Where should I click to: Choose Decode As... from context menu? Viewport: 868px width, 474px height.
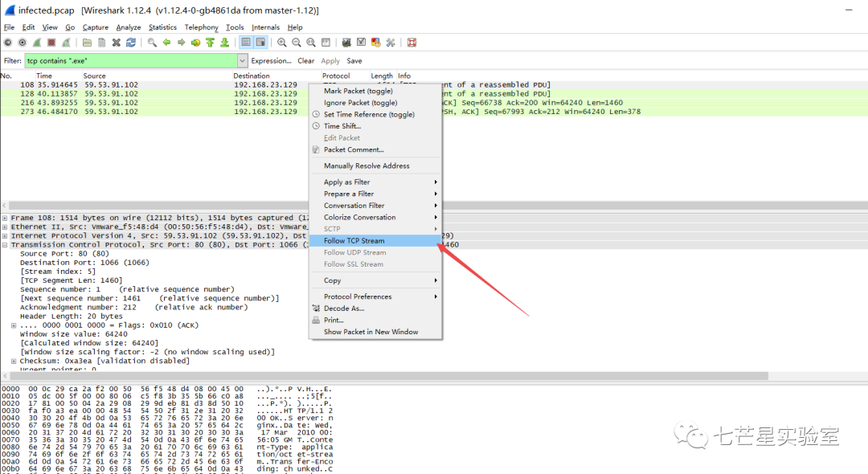[x=344, y=309]
